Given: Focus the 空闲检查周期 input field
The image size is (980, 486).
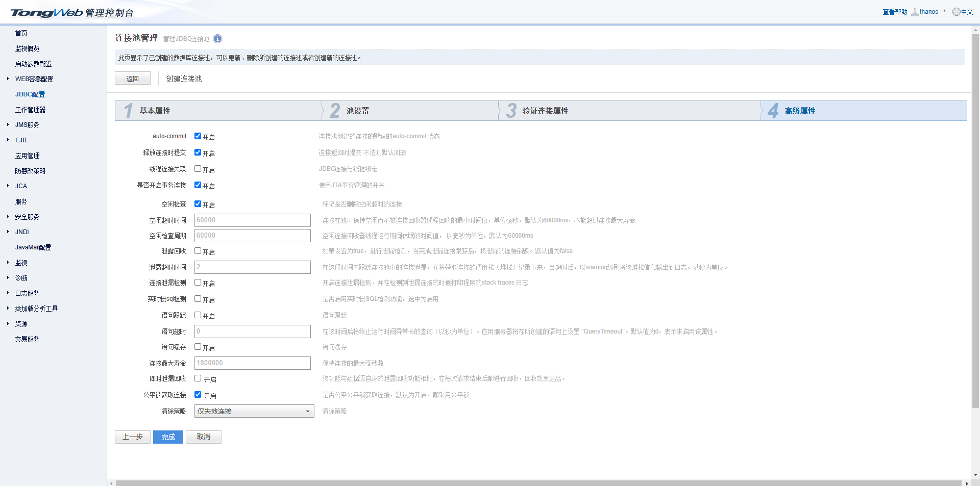Looking at the screenshot, I should (x=253, y=236).
